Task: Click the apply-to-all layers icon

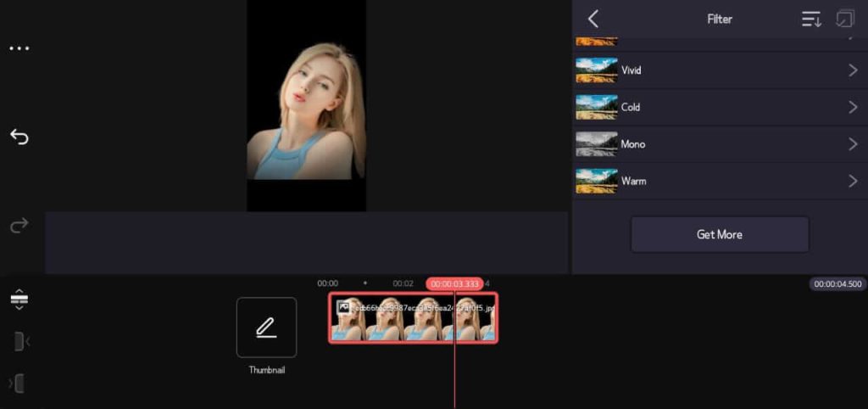Action: pos(845,19)
